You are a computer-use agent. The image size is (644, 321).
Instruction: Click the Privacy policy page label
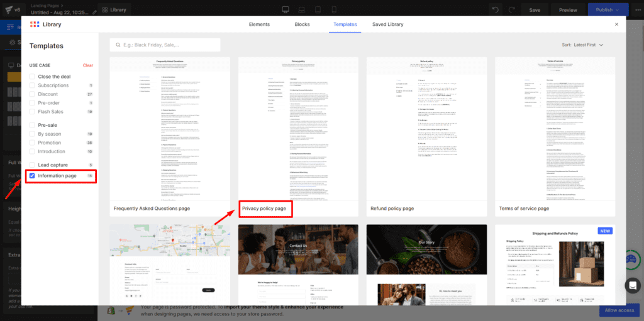264,209
